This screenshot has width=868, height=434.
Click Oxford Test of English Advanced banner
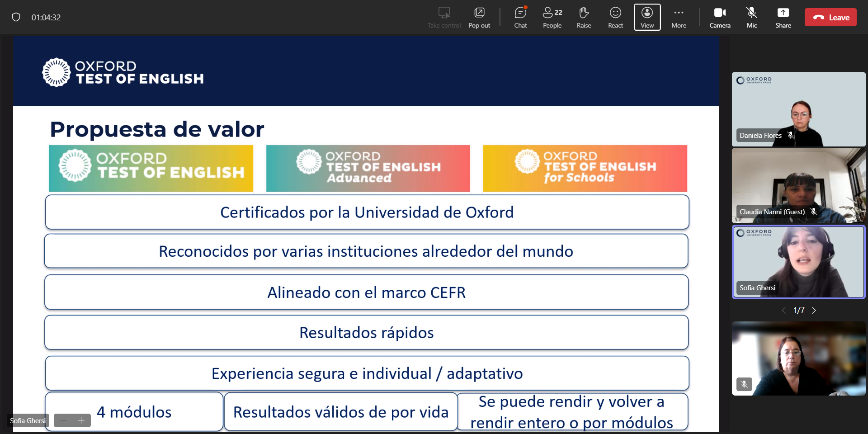(368, 168)
